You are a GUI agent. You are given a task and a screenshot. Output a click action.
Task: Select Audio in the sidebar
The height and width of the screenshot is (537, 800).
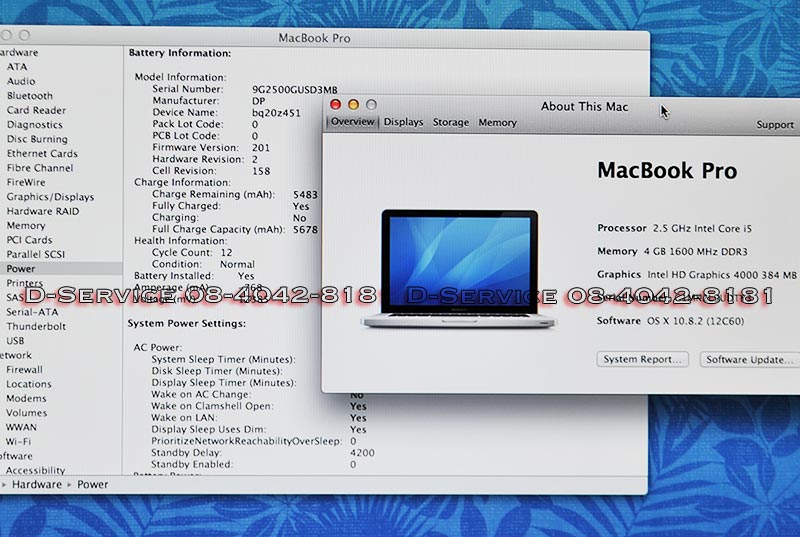(21, 81)
